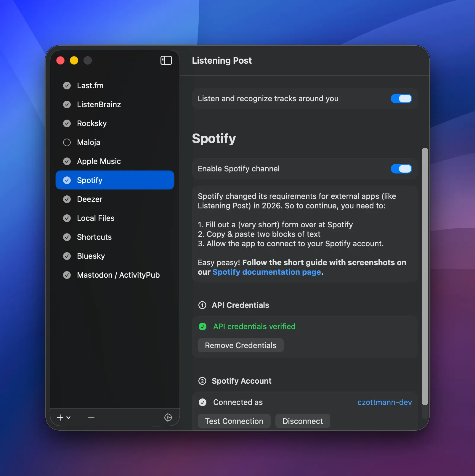Screen dimensions: 475x476
Task: Select Mastodon / ActivityPub in sidebar
Action: click(118, 275)
